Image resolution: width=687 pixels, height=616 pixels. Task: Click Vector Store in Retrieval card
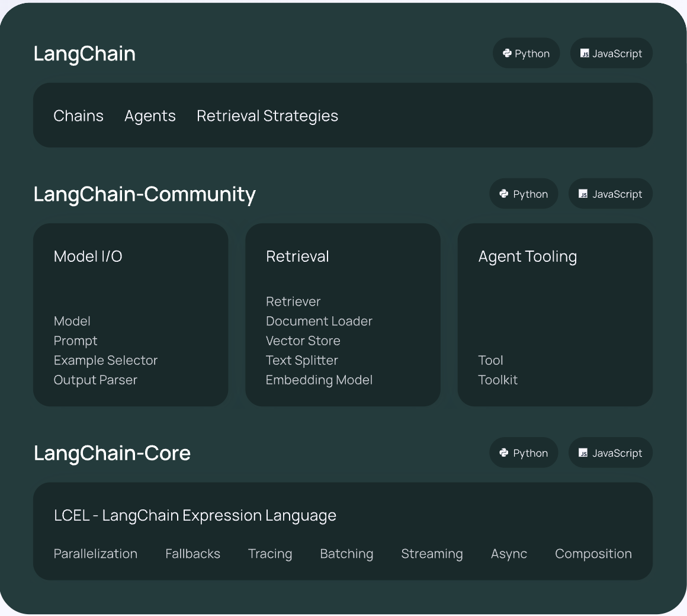pos(303,341)
